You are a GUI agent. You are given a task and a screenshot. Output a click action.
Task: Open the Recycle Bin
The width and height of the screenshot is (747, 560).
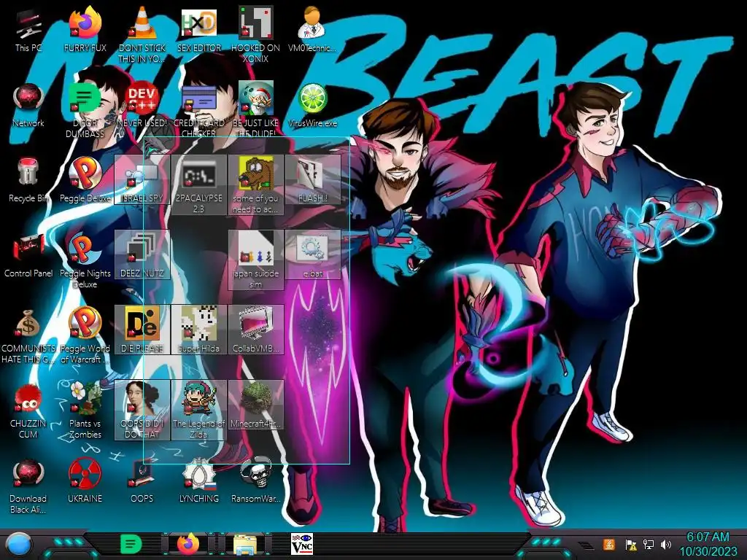tap(28, 181)
